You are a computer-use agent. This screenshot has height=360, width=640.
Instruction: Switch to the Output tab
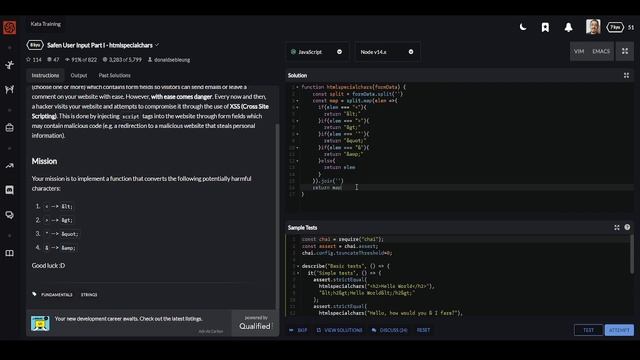79,76
